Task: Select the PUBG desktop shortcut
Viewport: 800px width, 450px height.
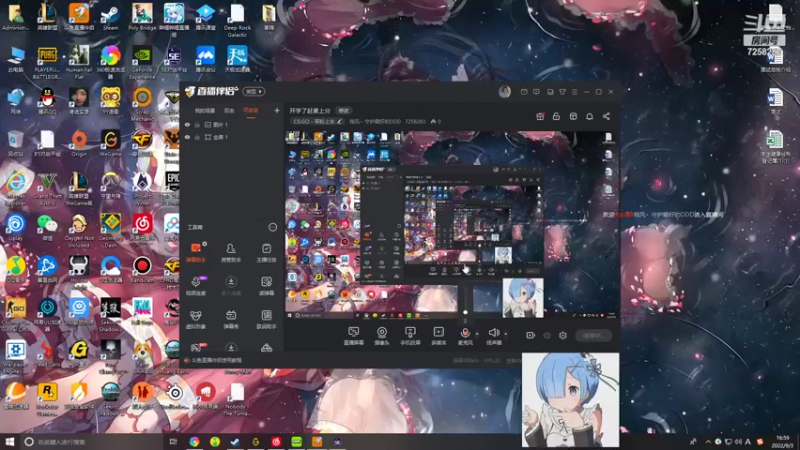Action: [47, 63]
